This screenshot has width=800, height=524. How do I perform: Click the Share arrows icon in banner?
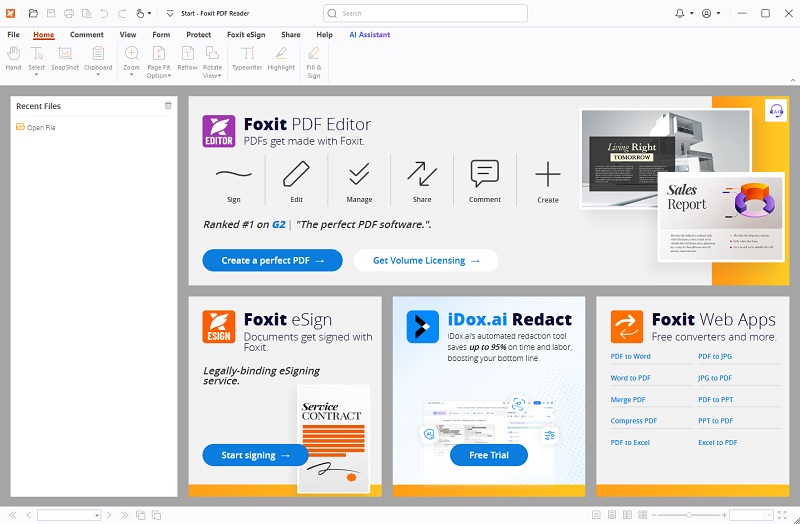click(x=422, y=174)
